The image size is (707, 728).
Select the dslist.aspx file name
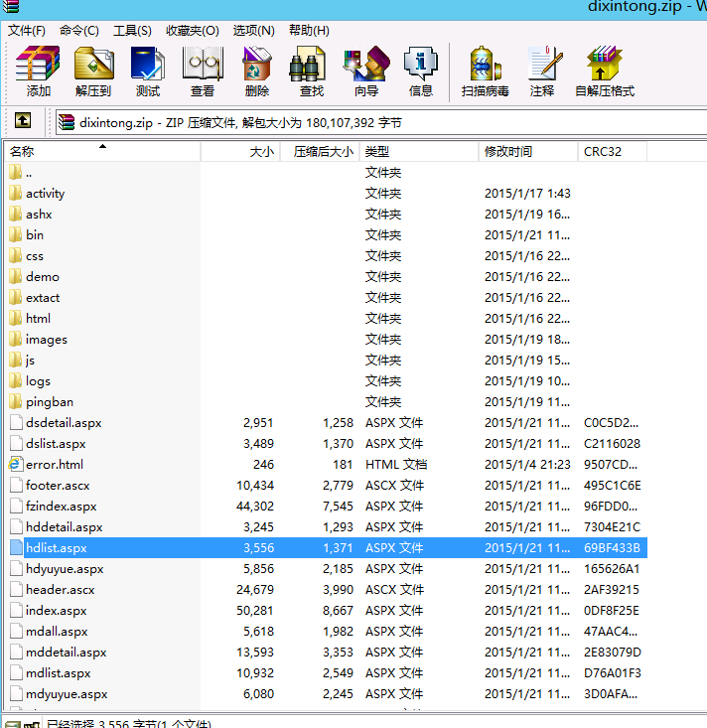[56, 443]
